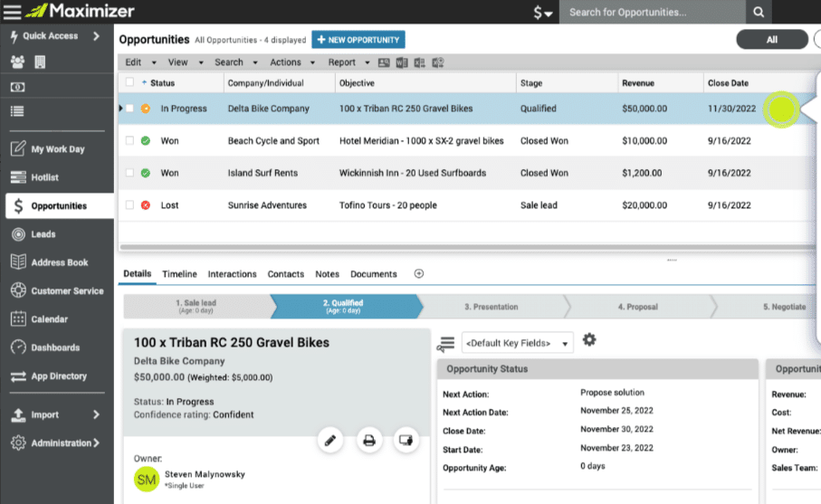Click the magnifier search button
821x504 pixels.
[x=759, y=12]
